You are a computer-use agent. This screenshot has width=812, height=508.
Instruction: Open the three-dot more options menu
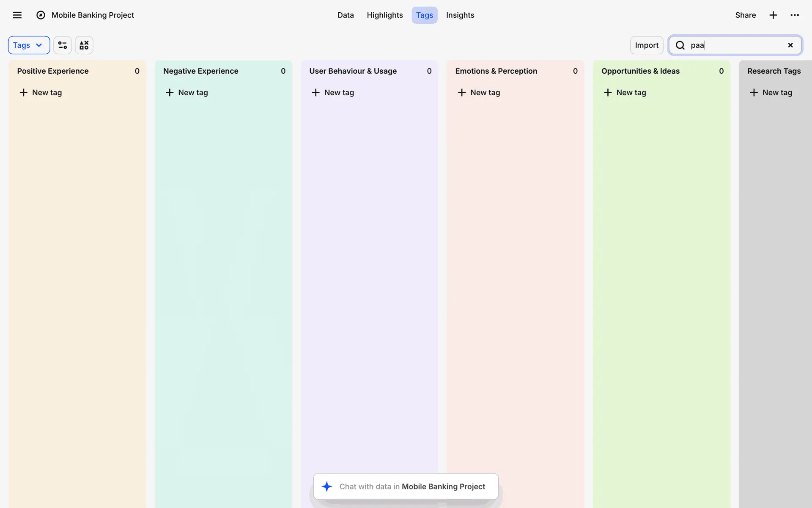point(795,15)
